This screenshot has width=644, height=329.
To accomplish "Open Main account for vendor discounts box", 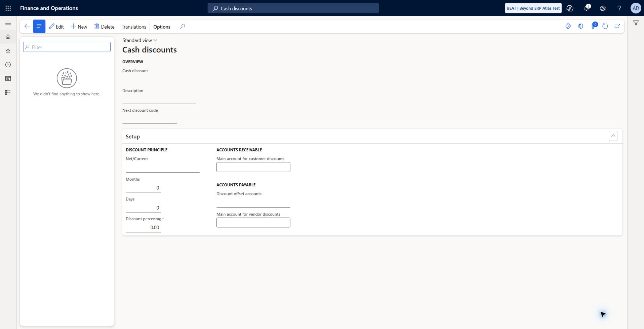I will click(x=253, y=223).
